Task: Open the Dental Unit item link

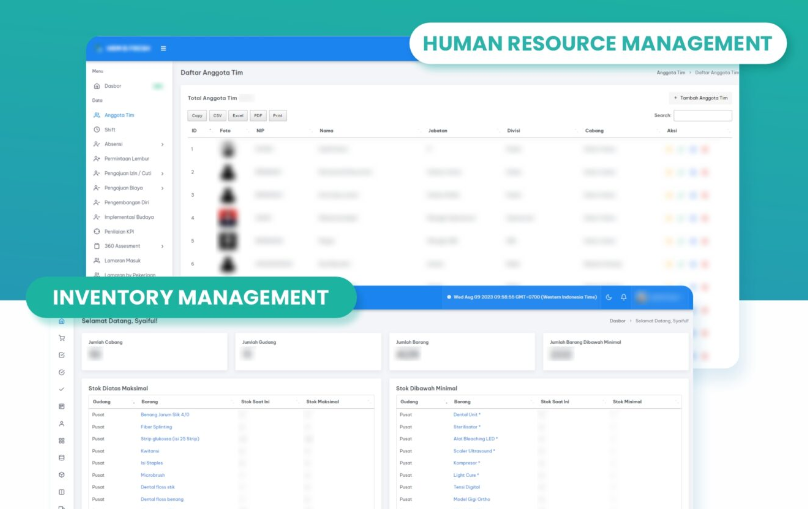Action: pos(466,414)
